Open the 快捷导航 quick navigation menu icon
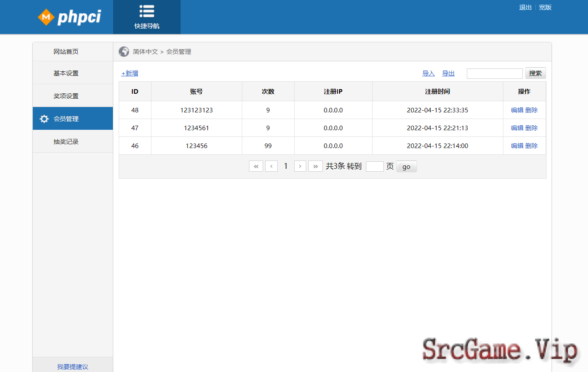The height and width of the screenshot is (372, 588). click(x=146, y=12)
